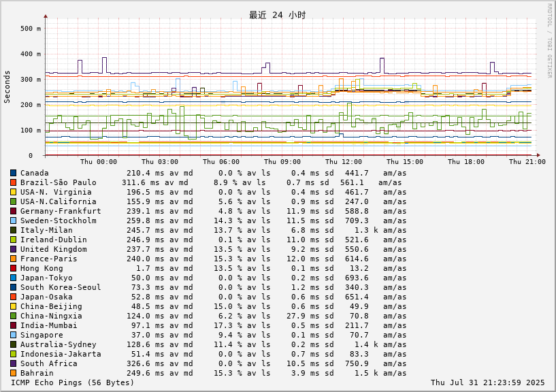
Task: Click the "Thu 00:00" time label
Action: (x=99, y=162)
